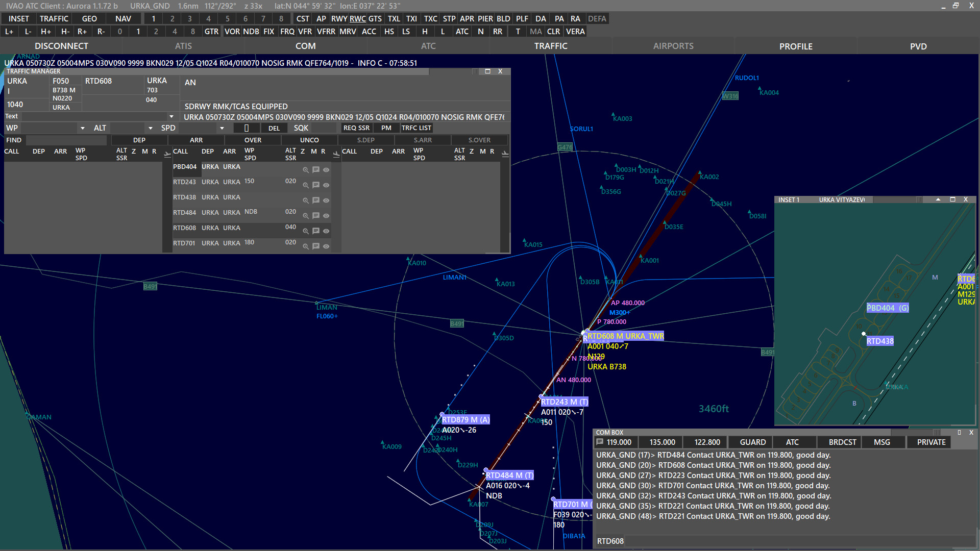
Task: Click the BRDCST button in COM BOX
Action: point(843,442)
